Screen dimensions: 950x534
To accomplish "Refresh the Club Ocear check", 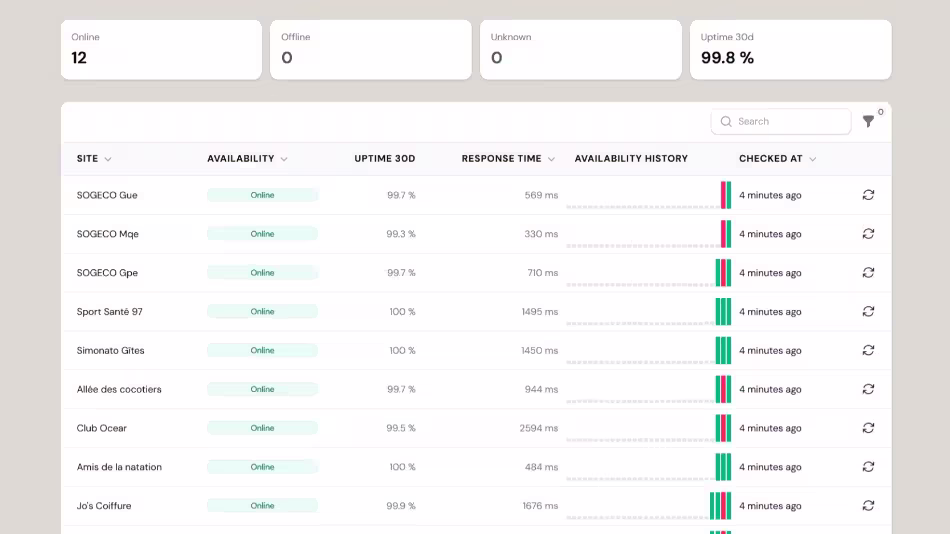I will tap(868, 427).
